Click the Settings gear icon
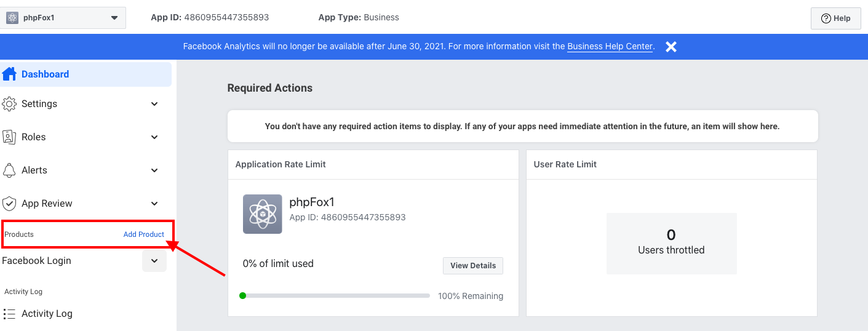 [x=9, y=104]
